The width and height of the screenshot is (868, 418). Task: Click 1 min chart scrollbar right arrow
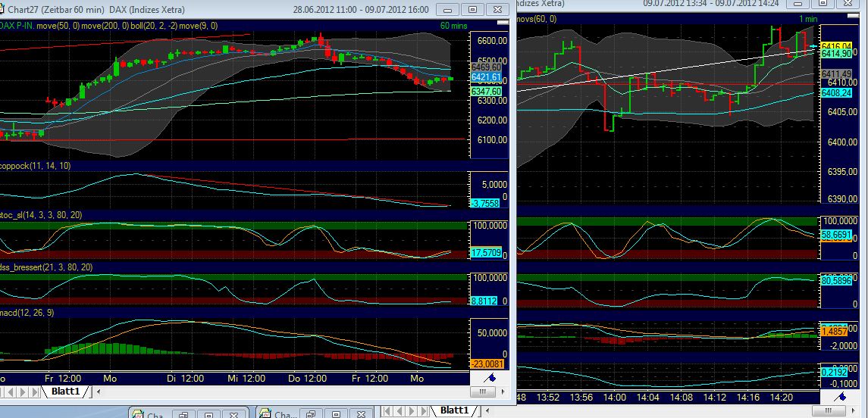[x=854, y=410]
